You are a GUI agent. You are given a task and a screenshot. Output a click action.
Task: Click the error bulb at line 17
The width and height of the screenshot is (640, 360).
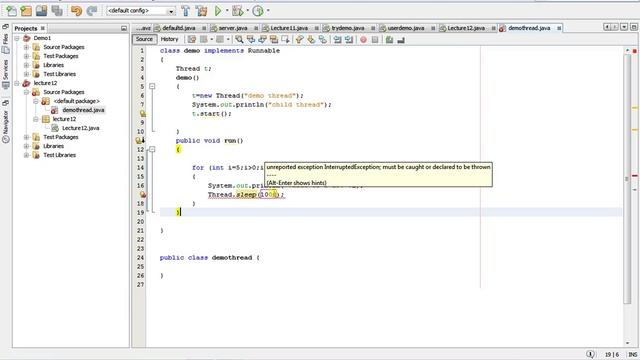[x=142, y=195]
